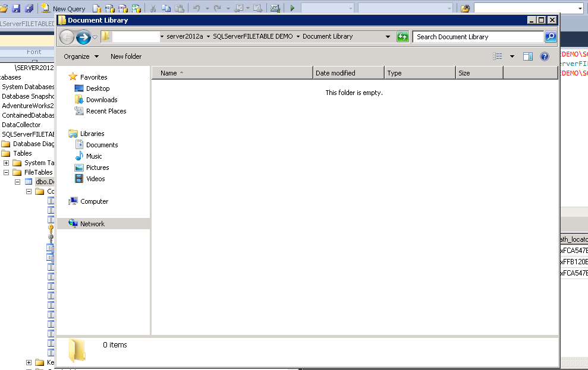Open the Organize dropdown menu

tap(81, 56)
